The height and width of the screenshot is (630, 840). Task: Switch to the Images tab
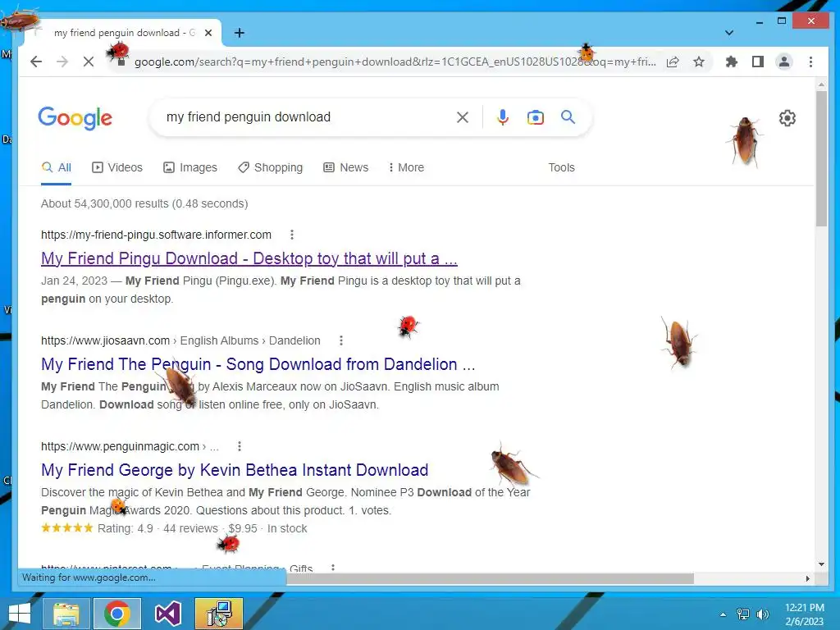pyautogui.click(x=190, y=167)
